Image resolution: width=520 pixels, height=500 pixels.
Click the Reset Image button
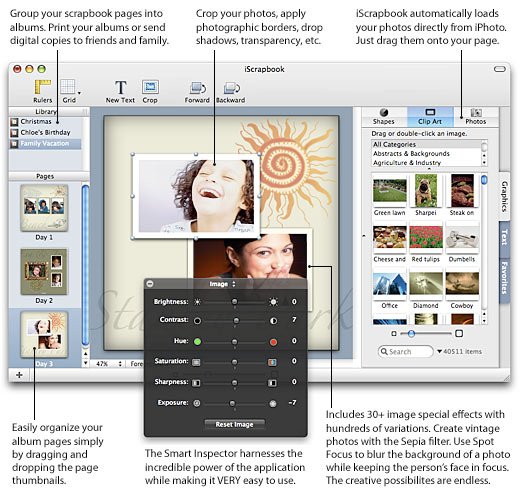coord(234,424)
